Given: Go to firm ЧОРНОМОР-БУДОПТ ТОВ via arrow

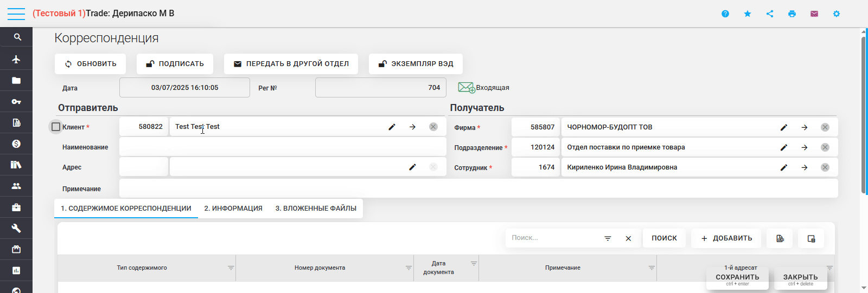Looking at the screenshot, I should (804, 127).
